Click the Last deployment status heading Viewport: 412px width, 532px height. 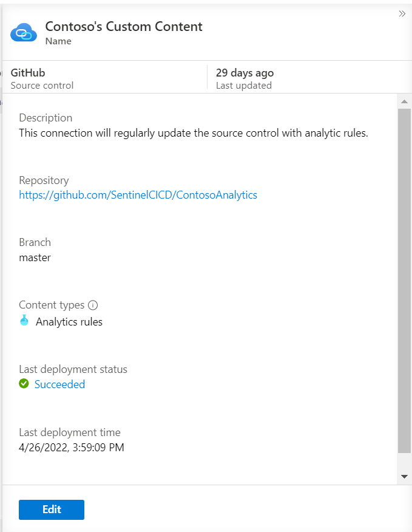click(x=73, y=369)
